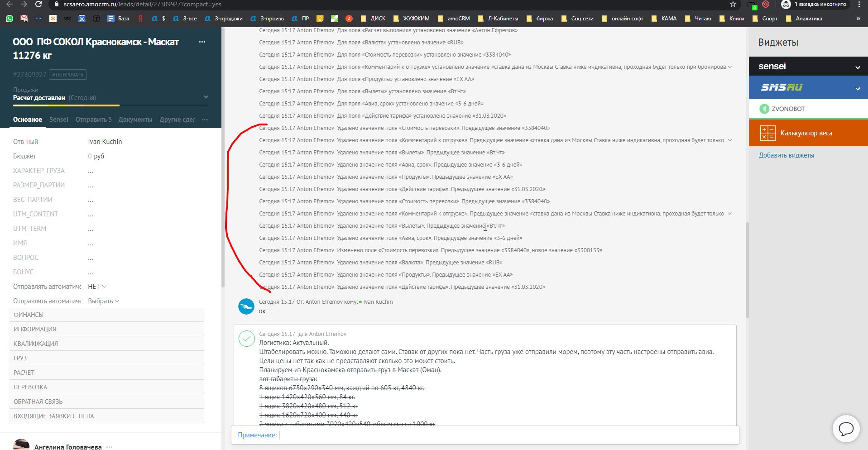Click the #ТЕГИРОВАТЬ tag button

(67, 75)
